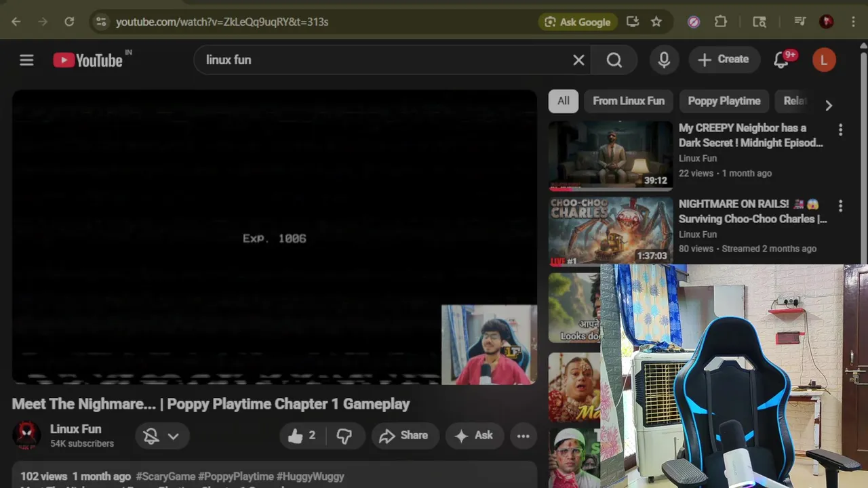
Task: Open NIGHTMARE ON RAILS video title
Action: click(753, 211)
